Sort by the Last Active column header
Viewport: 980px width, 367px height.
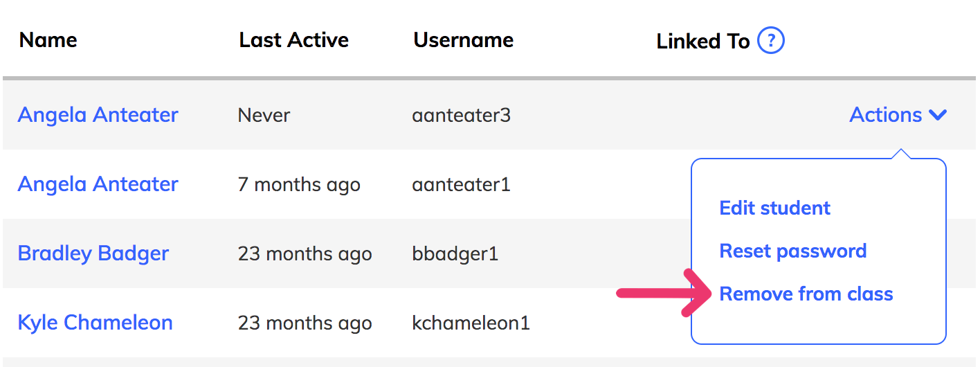click(294, 40)
